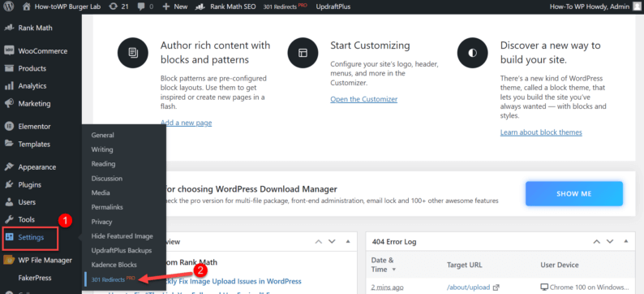Toggle the 404 Error Log panel

(x=625, y=241)
